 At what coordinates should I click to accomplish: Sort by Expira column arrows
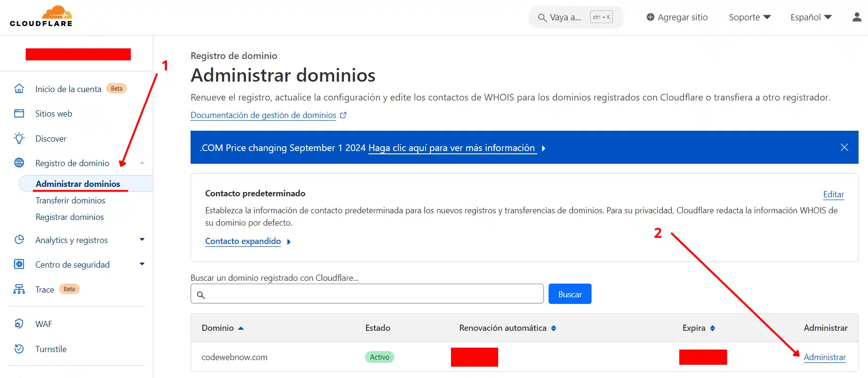point(712,328)
